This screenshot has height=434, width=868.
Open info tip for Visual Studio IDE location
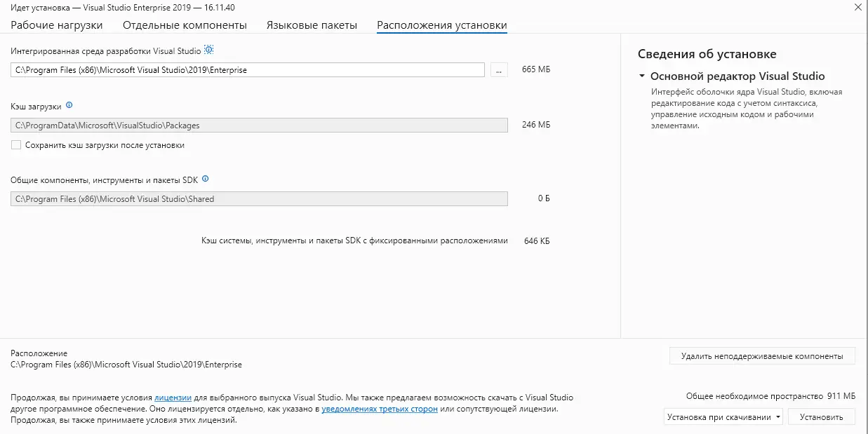tap(208, 50)
